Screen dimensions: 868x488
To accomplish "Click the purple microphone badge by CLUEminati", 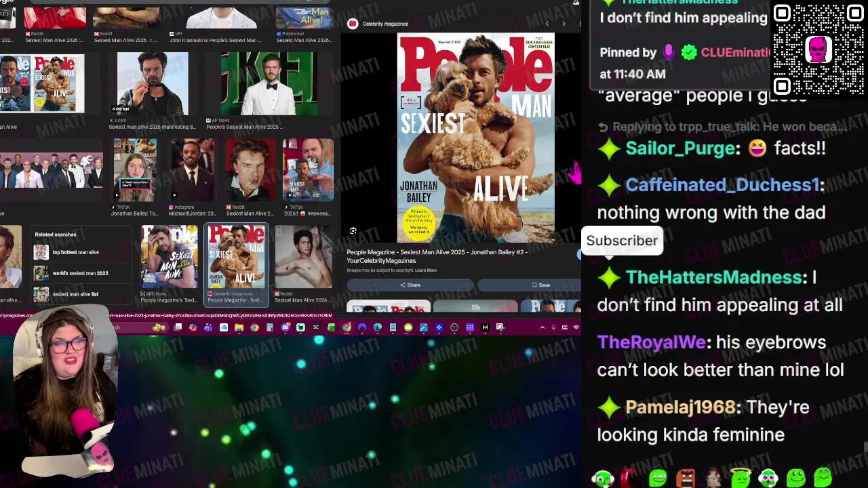I will click(669, 53).
